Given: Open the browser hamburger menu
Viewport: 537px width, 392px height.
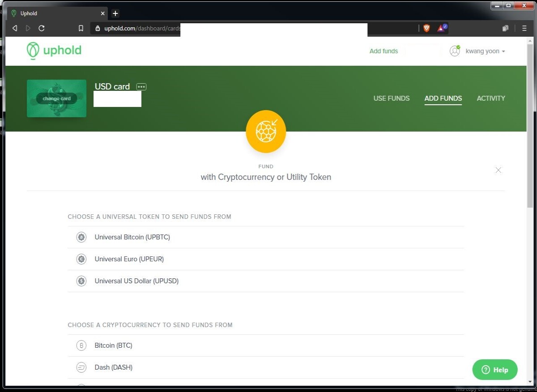Looking at the screenshot, I should [x=524, y=28].
